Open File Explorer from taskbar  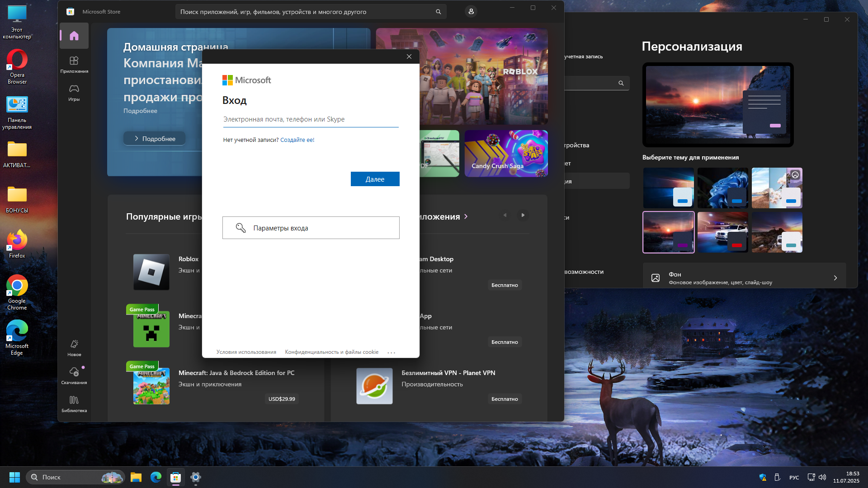(136, 477)
